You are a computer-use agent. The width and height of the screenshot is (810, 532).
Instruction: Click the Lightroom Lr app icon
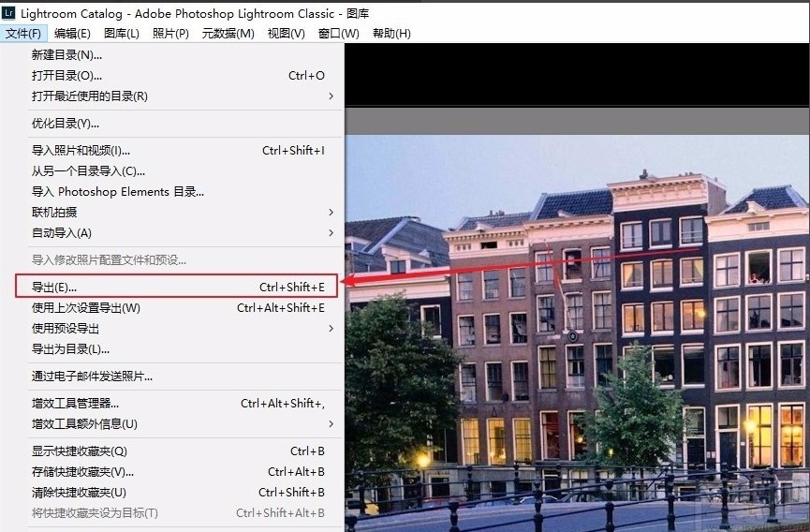(8, 12)
